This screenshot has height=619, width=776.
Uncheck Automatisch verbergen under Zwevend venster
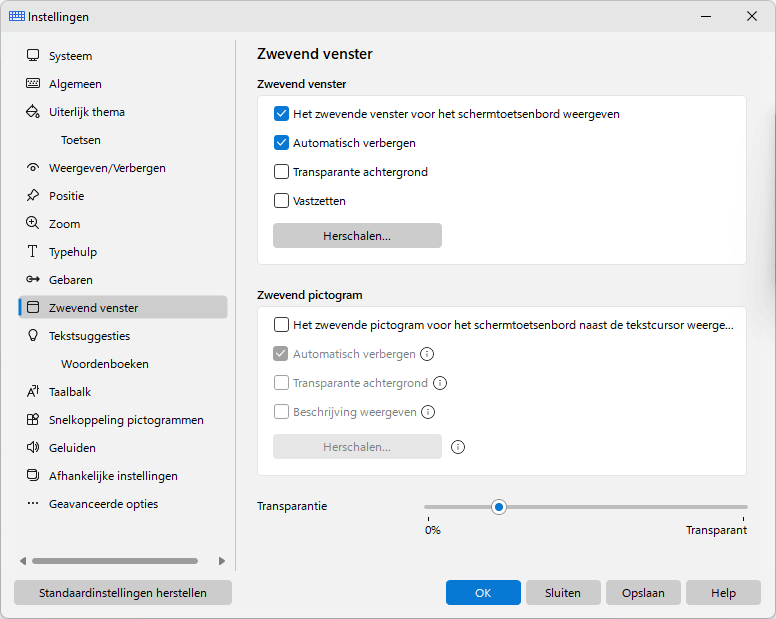pyautogui.click(x=281, y=143)
